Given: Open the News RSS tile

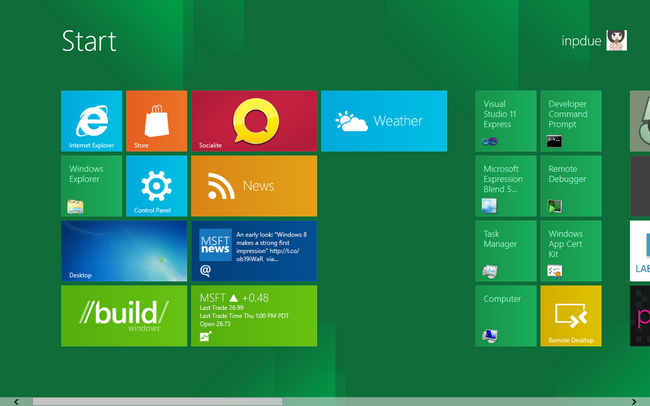Looking at the screenshot, I should [x=254, y=186].
